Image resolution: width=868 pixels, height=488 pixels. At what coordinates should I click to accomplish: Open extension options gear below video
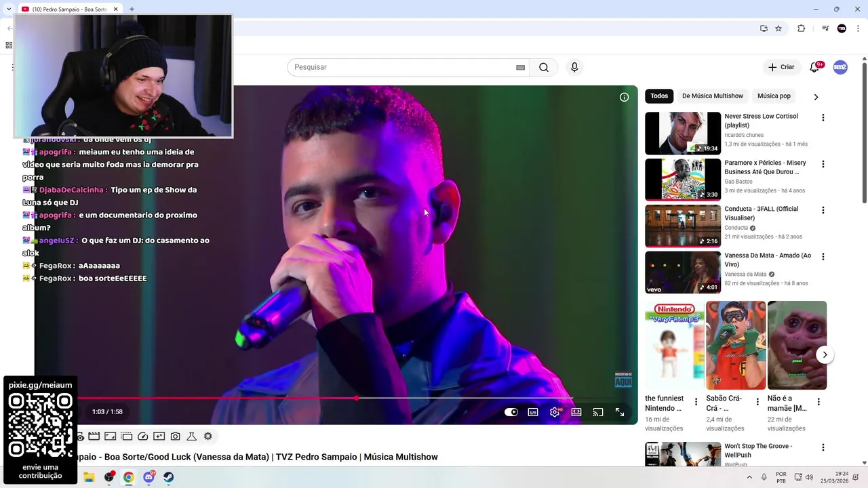click(208, 436)
